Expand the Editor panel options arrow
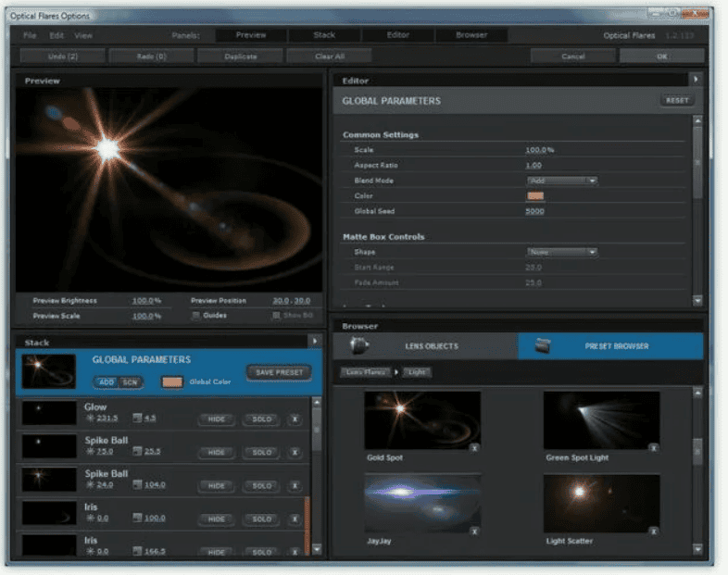 [696, 80]
